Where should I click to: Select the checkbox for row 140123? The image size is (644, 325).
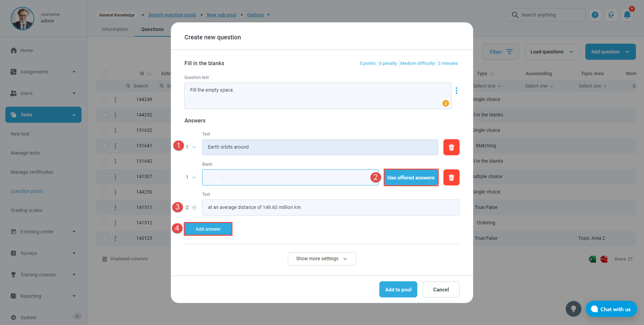click(105, 238)
